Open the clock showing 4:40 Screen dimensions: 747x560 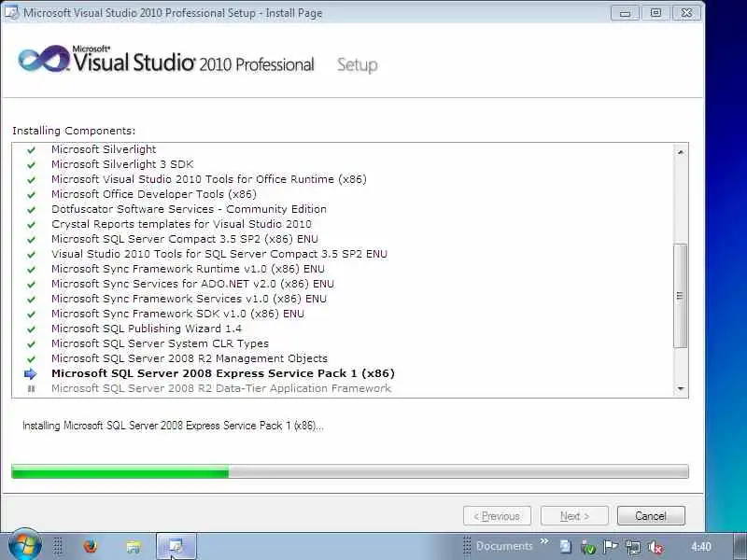pyautogui.click(x=701, y=547)
